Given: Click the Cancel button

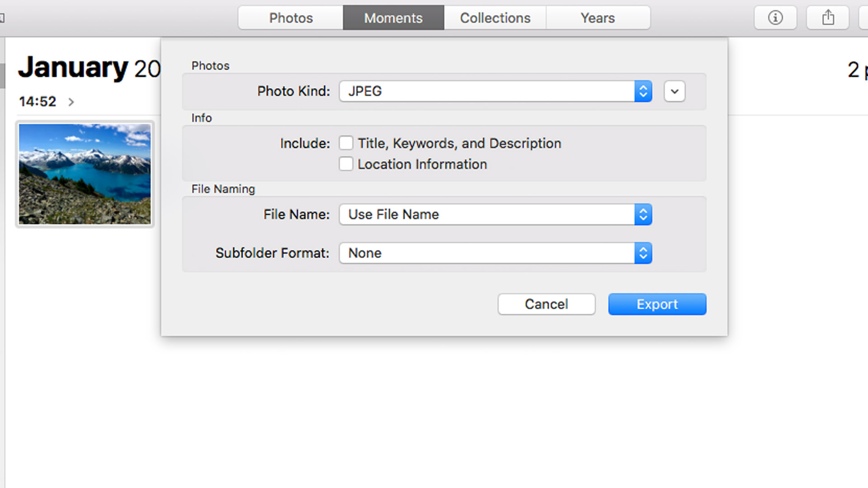Looking at the screenshot, I should (547, 304).
